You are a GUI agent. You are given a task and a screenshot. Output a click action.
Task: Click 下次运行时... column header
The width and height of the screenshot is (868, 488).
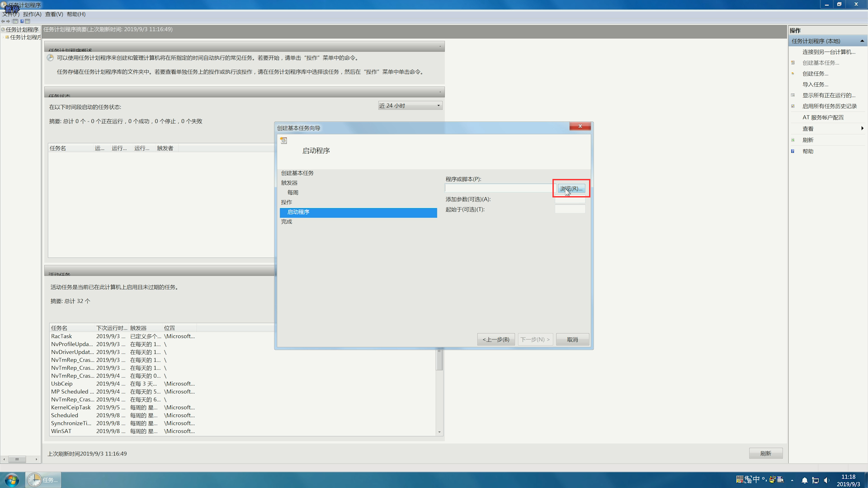(112, 328)
